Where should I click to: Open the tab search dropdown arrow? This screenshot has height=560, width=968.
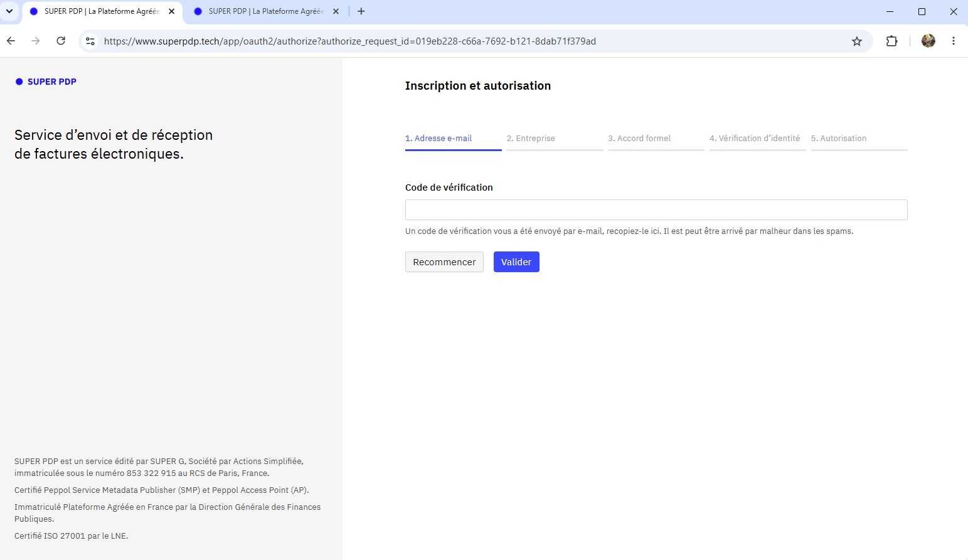point(9,11)
